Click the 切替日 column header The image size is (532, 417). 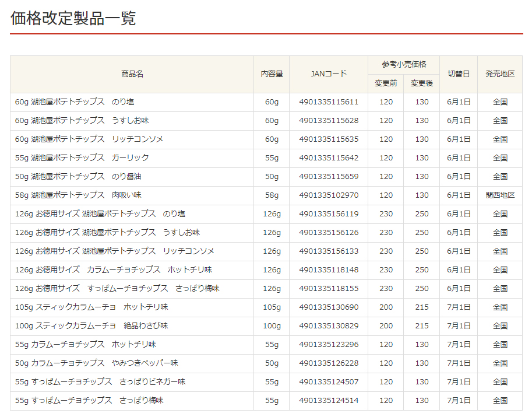point(459,74)
